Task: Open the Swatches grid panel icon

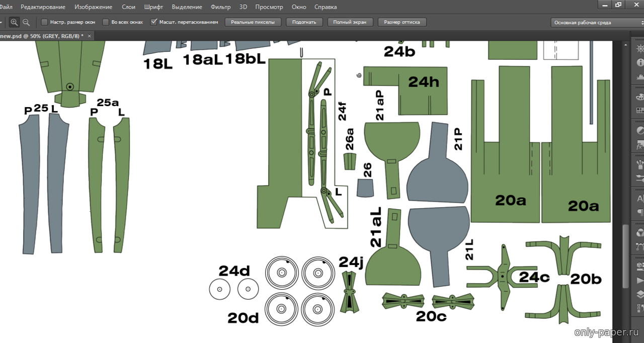Action: 640,110
